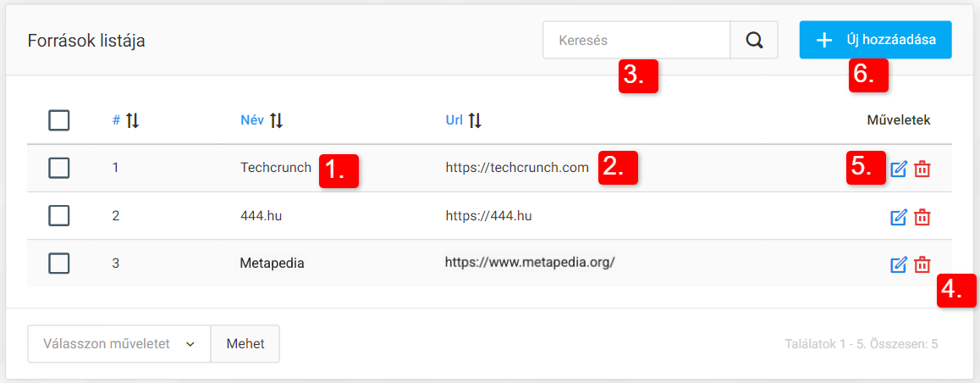Click sort arrows beside Url header
The width and height of the screenshot is (980, 383).
coord(475,120)
